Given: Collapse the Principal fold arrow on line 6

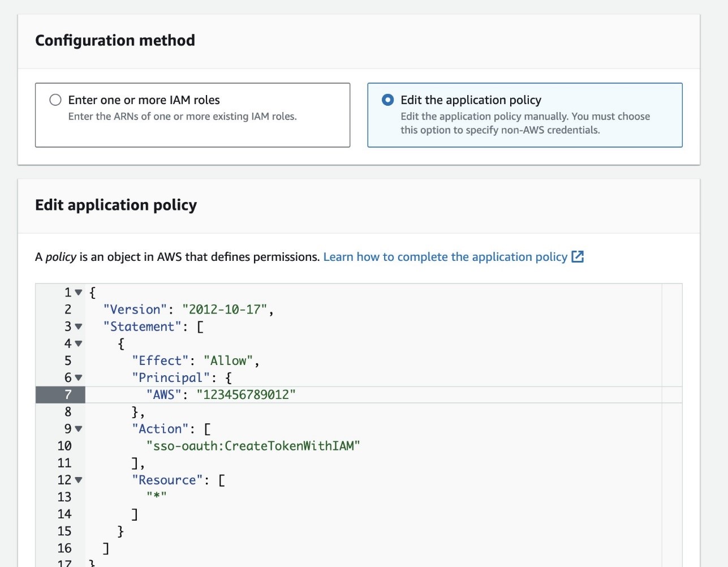Looking at the screenshot, I should coord(79,377).
